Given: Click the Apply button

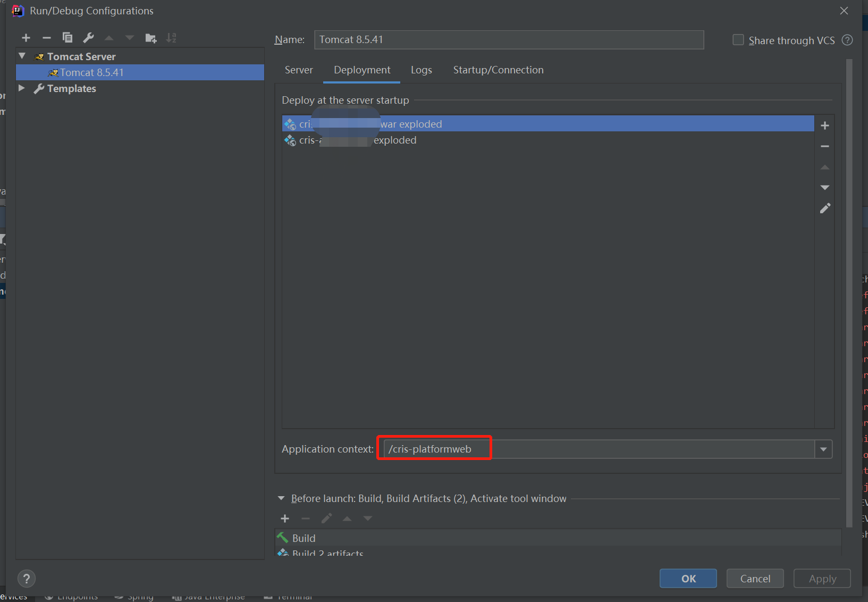Looking at the screenshot, I should 822,579.
